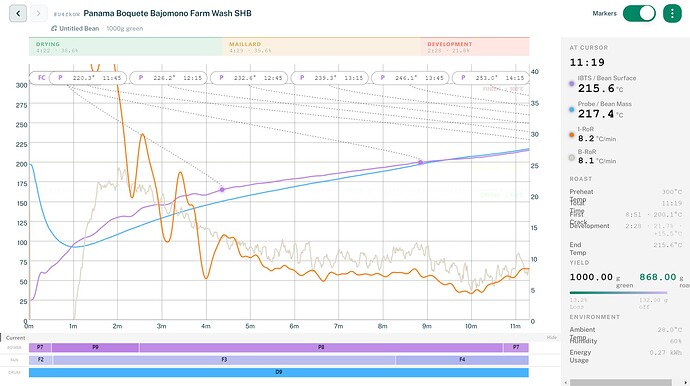Click the bean icon beside Untitled Bean

(x=54, y=28)
